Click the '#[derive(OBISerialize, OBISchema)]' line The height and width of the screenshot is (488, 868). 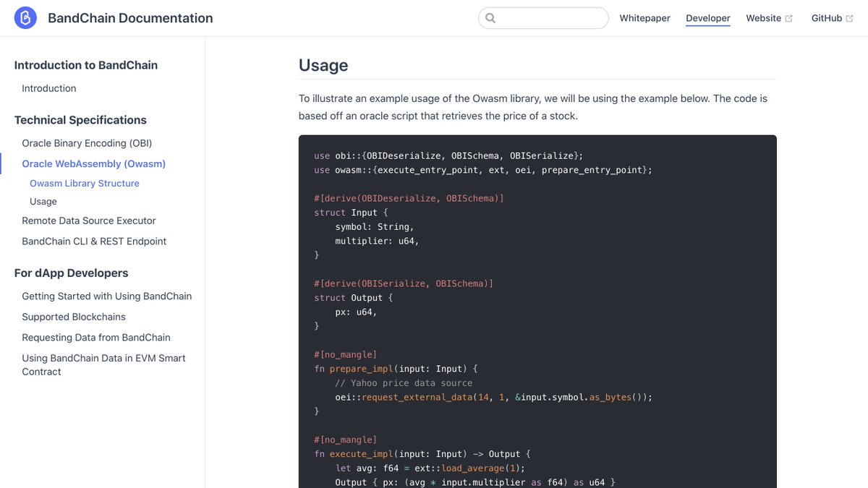coord(404,283)
